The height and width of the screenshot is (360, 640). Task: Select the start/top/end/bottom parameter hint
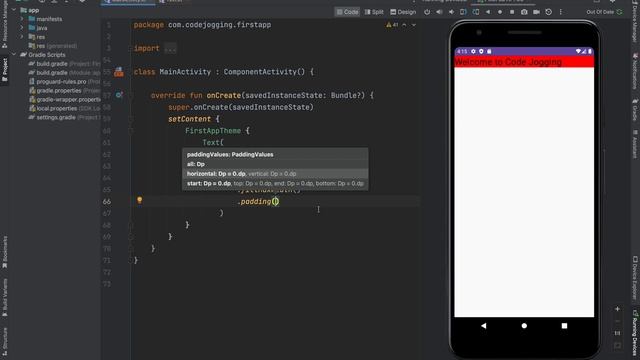(275, 184)
